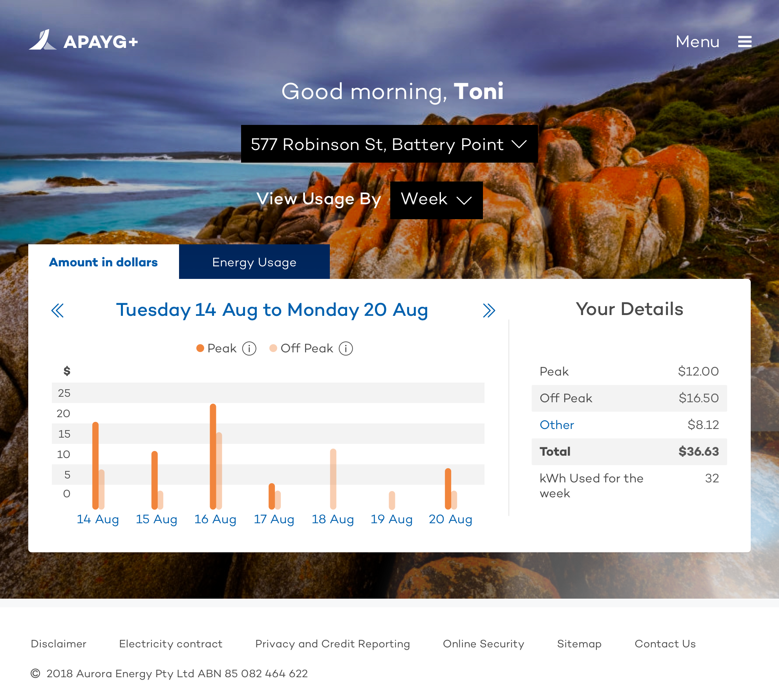The width and height of the screenshot is (779, 700).
Task: Click the Disclaimer footer link
Action: coord(60,643)
